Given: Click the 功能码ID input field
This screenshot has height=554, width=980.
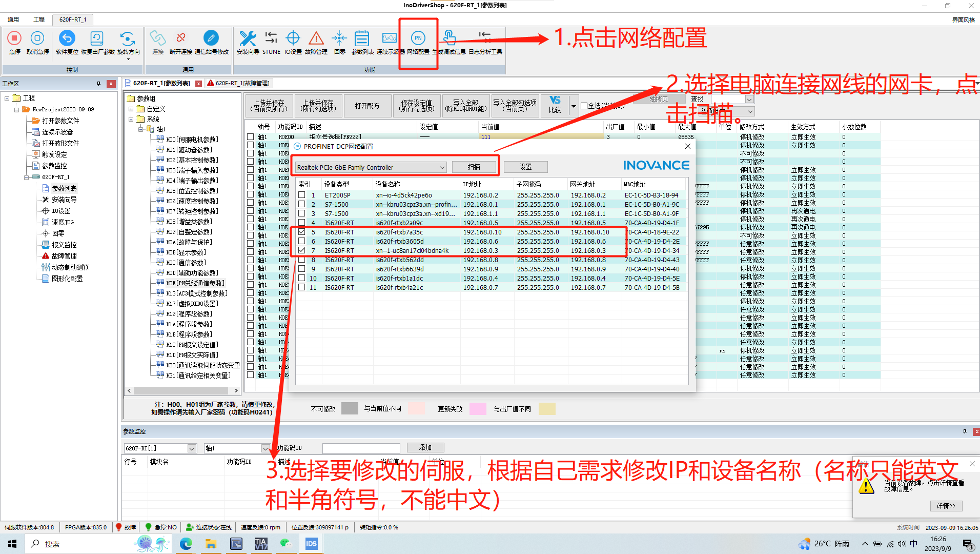Looking at the screenshot, I should tap(361, 448).
